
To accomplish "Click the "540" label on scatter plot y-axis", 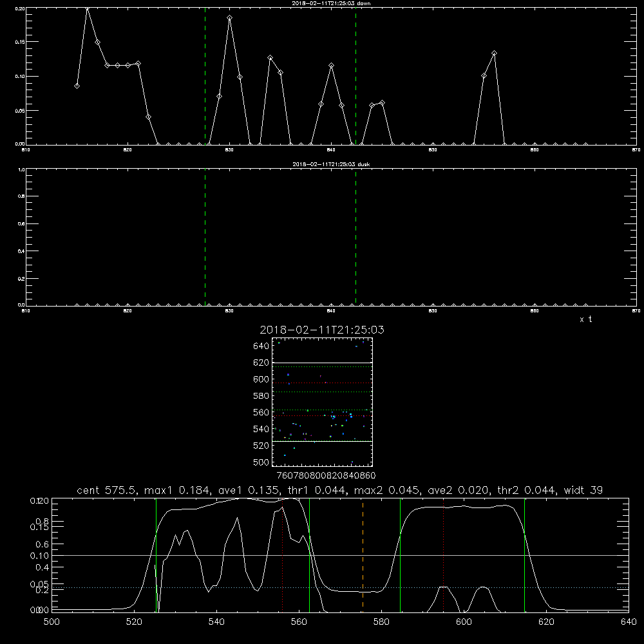I will click(261, 429).
